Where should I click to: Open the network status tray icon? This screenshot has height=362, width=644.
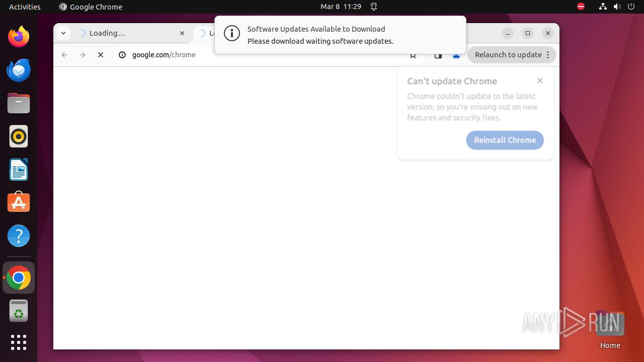click(603, 7)
